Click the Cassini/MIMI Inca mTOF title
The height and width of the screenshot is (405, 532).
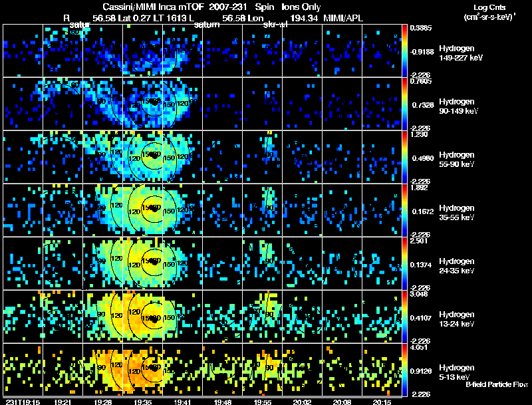click(153, 7)
